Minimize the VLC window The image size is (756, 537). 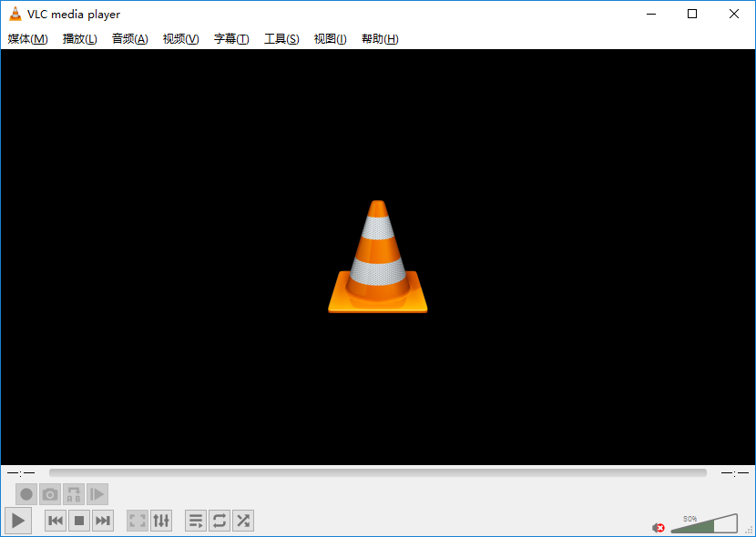coord(651,14)
